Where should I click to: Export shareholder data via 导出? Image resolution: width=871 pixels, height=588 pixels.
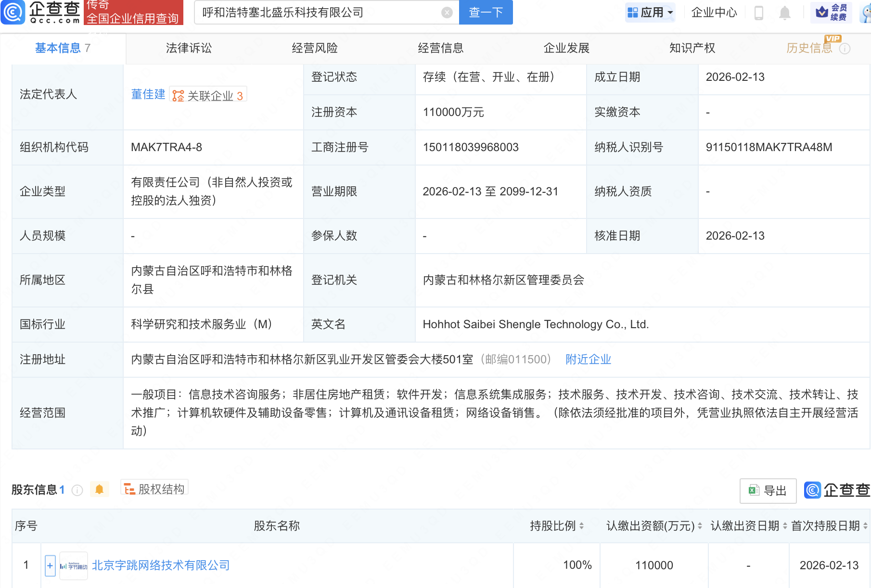(768, 490)
